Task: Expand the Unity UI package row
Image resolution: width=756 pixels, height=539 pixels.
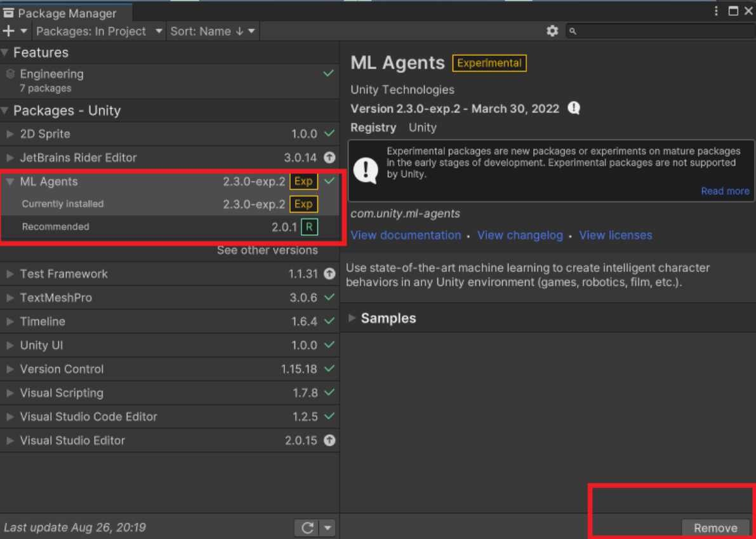Action: [10, 345]
